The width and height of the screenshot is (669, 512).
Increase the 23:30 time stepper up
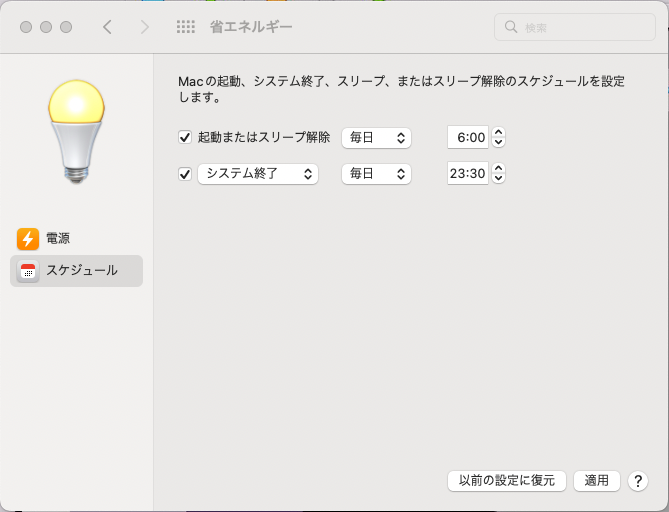pyautogui.click(x=498, y=168)
